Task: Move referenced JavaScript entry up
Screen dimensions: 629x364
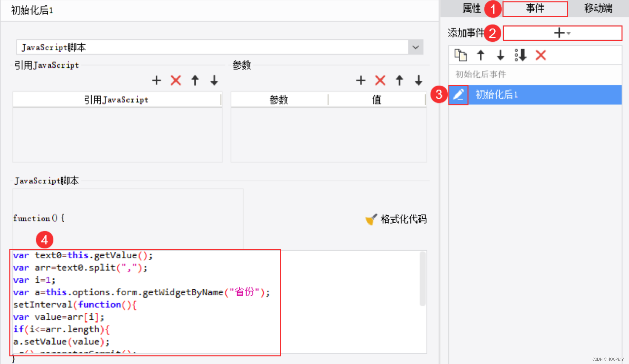Action: (x=195, y=81)
